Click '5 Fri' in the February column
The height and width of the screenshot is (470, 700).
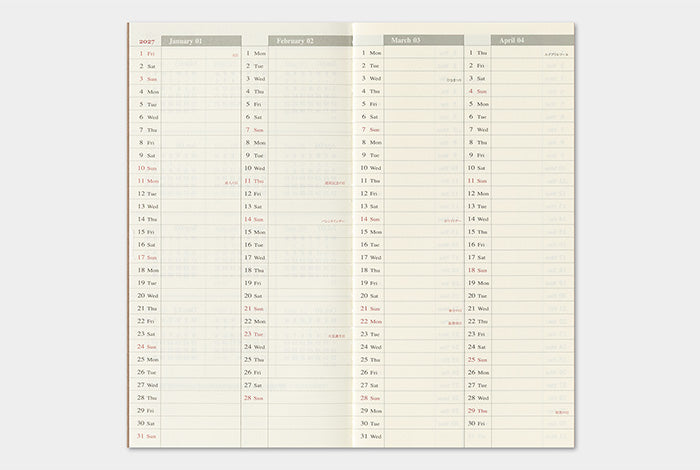click(254, 104)
